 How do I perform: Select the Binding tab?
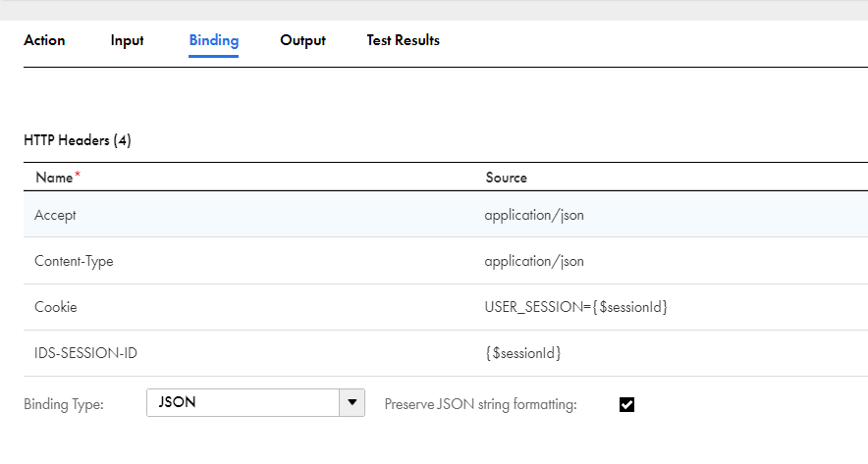pos(214,40)
